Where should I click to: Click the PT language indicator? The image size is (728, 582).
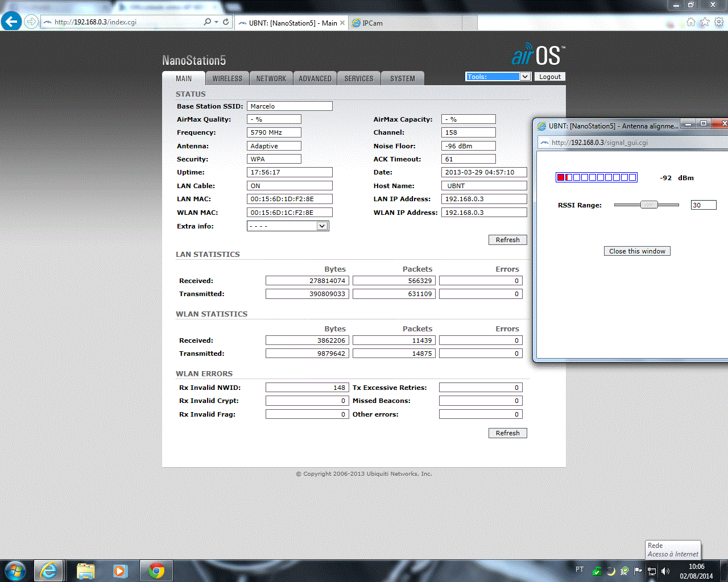coord(580,569)
